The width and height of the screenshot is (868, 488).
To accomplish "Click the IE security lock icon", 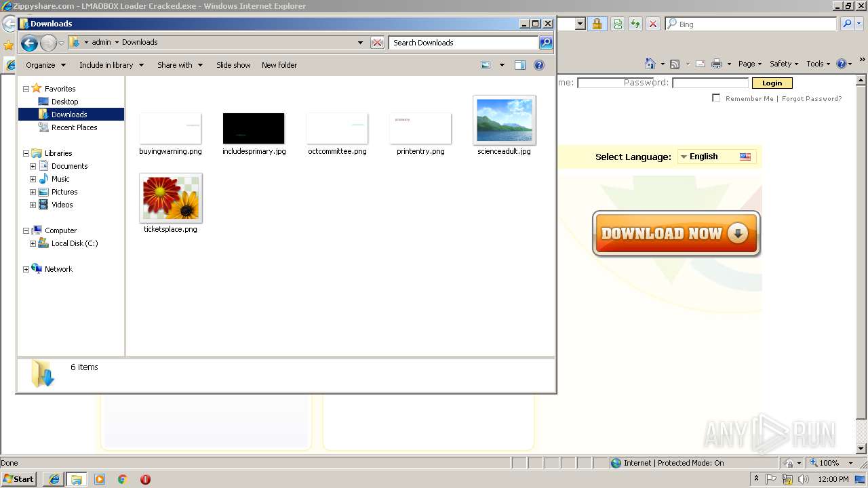I will 597,24.
